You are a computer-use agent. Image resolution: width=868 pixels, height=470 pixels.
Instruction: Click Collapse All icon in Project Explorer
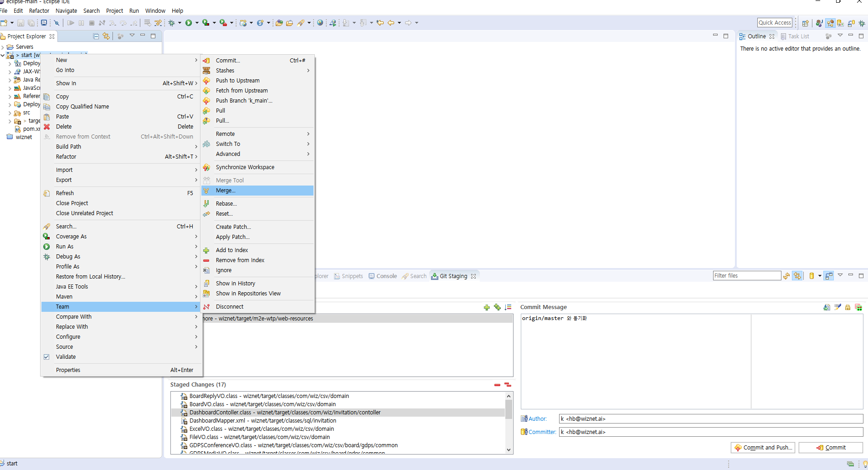click(x=96, y=36)
